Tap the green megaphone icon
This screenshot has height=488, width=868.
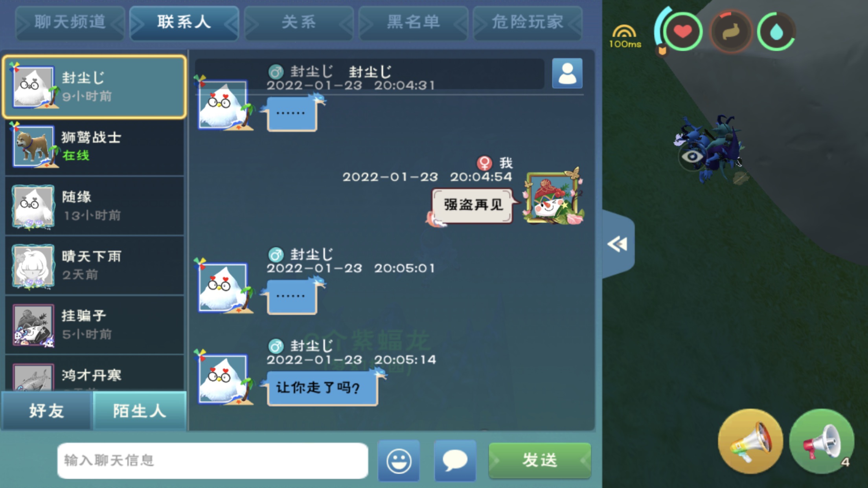coord(822,441)
